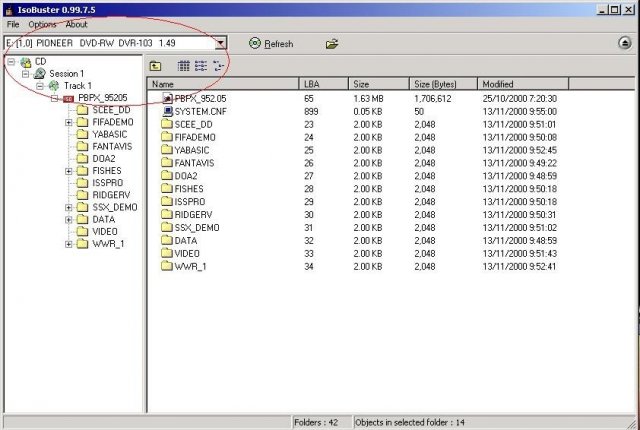The height and width of the screenshot is (430, 640).
Task: Click FANTAVIS folder icon in file list
Action: [x=167, y=163]
